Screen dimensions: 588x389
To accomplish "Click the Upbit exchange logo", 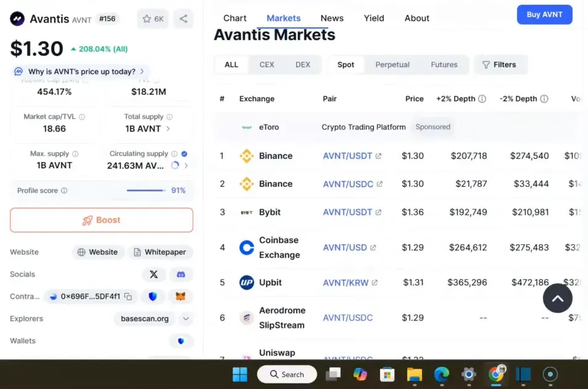I will point(246,282).
